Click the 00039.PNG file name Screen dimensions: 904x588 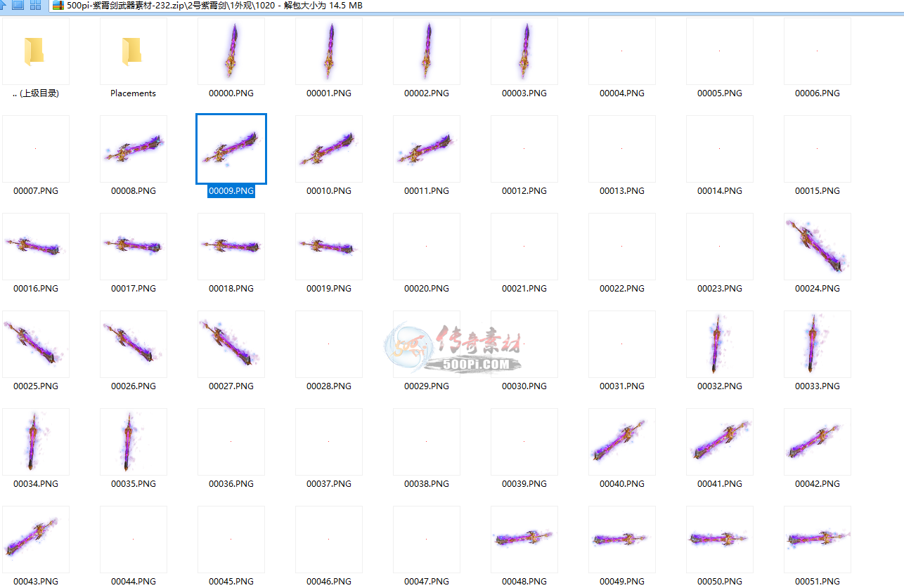524,484
